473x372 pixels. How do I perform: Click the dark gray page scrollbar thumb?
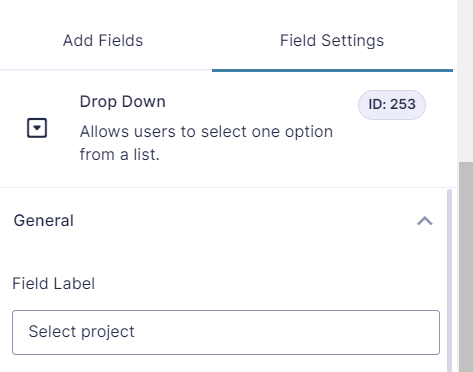coord(466,267)
